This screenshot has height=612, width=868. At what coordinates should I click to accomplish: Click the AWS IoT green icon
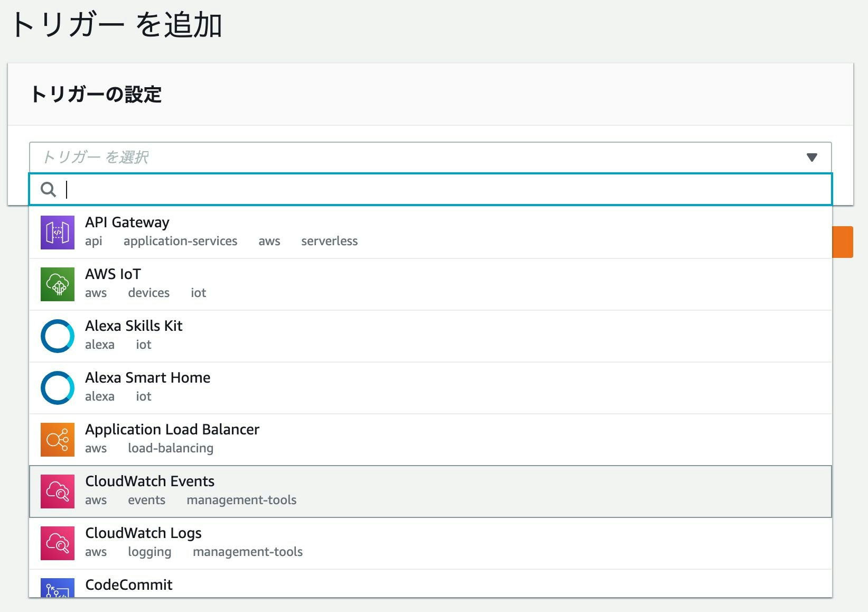(x=58, y=284)
